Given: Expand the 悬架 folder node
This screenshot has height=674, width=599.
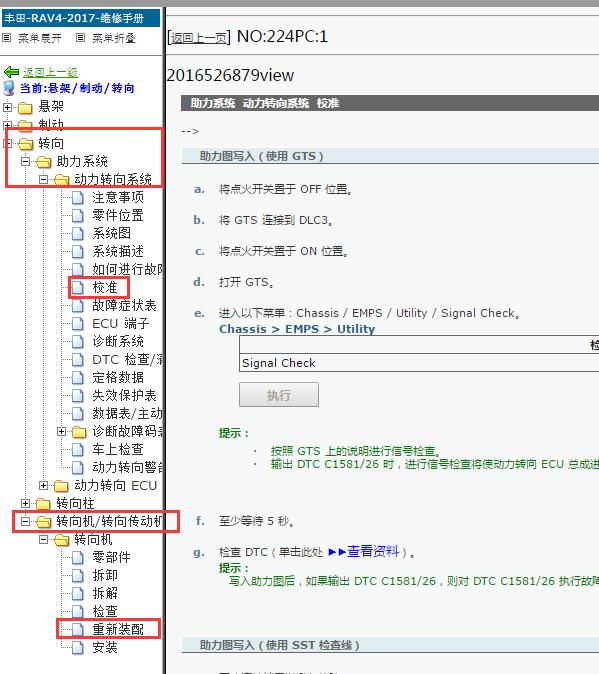Looking at the screenshot, I should [x=7, y=107].
